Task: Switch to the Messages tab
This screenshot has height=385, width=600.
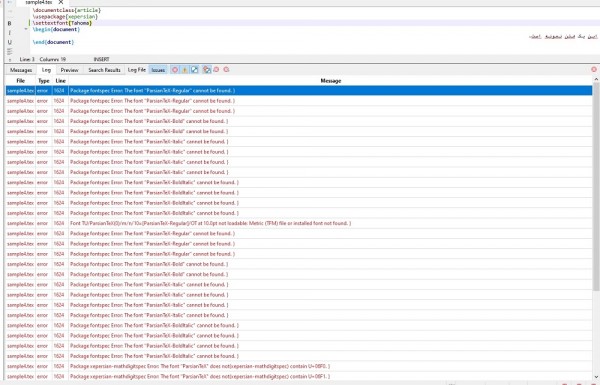Action: click(x=21, y=70)
